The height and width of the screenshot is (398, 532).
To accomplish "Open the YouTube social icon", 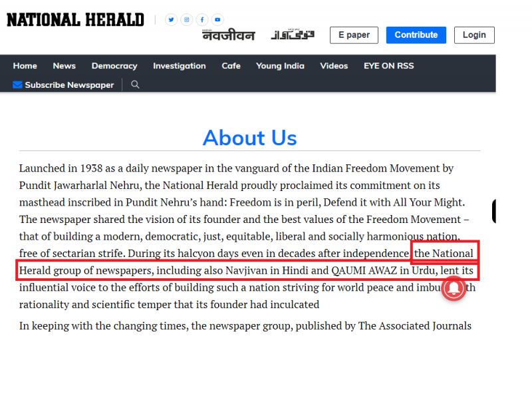I will coord(217,20).
